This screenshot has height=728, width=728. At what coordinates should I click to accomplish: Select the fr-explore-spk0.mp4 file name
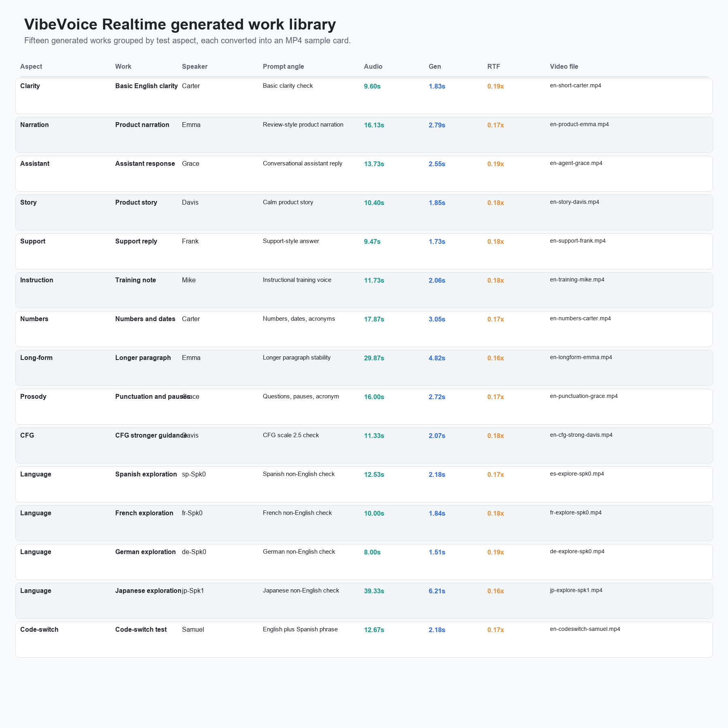[576, 513]
